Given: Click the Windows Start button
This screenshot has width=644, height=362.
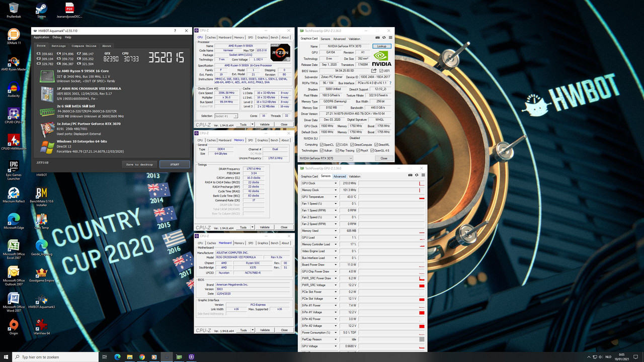Looking at the screenshot, I should [x=6, y=357].
